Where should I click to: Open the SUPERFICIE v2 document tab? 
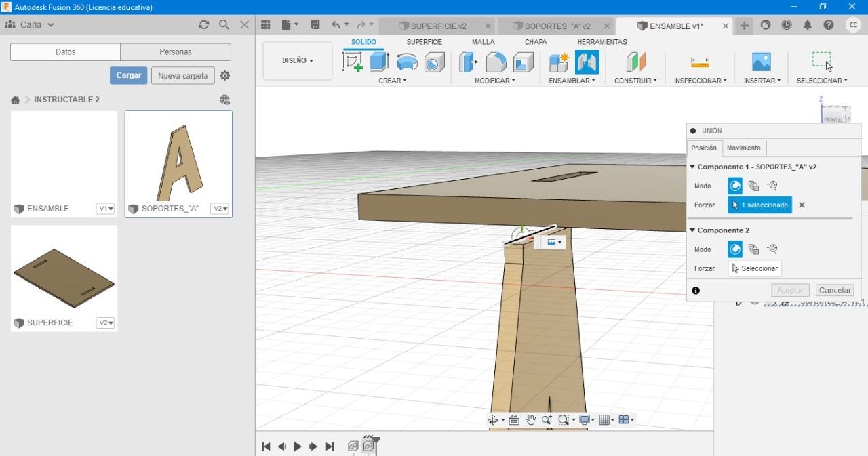(x=437, y=26)
